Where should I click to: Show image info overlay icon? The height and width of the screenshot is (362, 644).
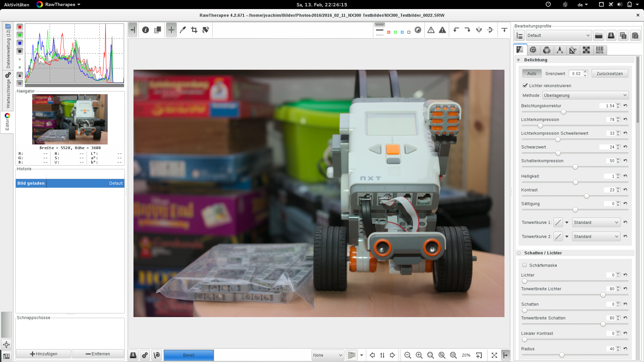(x=146, y=30)
